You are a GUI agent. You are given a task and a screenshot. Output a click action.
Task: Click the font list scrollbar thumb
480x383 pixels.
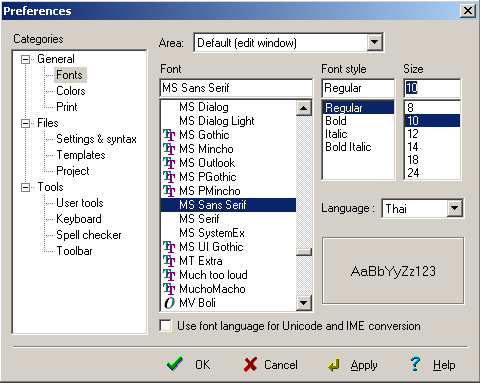(304, 252)
